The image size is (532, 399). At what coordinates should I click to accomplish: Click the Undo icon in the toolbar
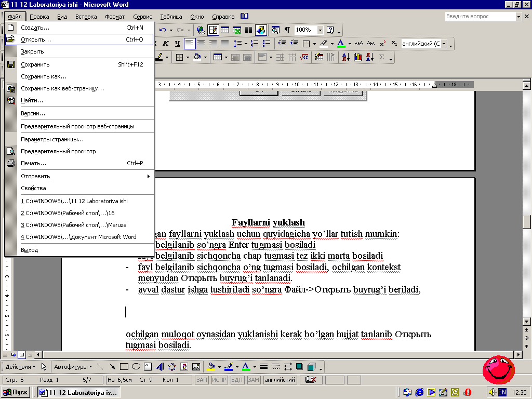tap(163, 30)
